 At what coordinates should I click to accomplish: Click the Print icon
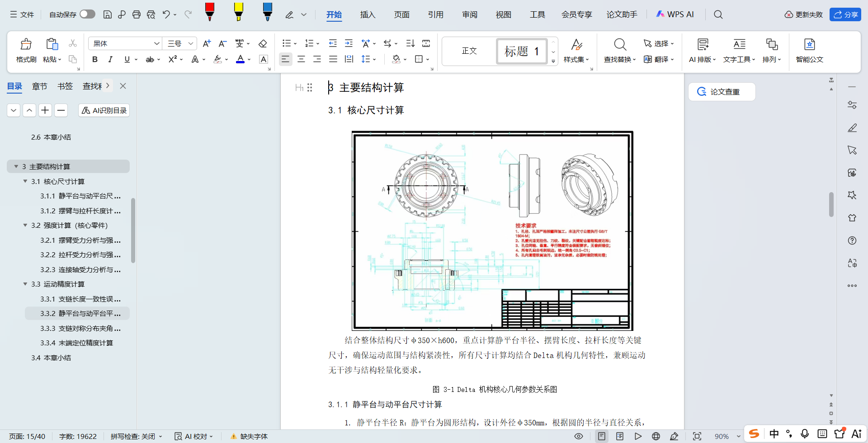(x=137, y=14)
